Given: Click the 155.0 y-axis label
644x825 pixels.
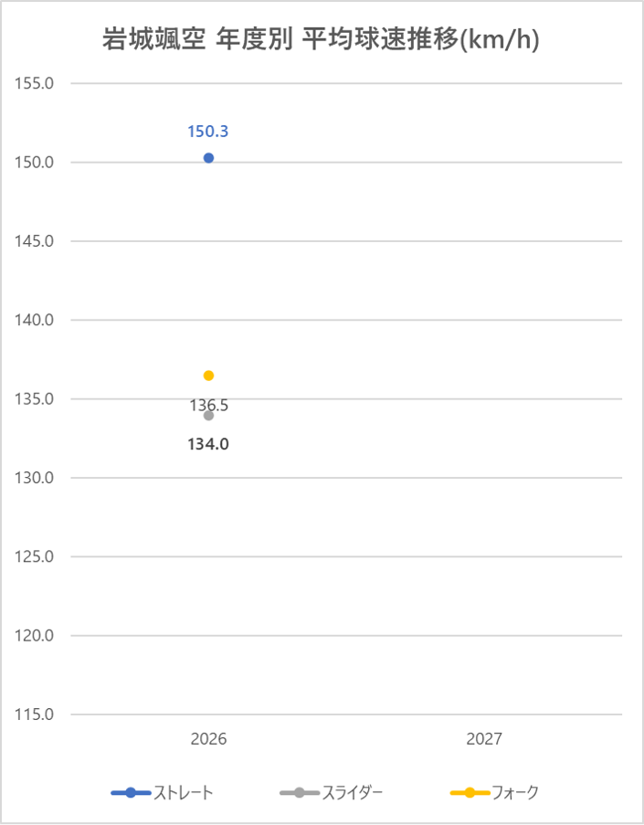Looking at the screenshot, I should pyautogui.click(x=36, y=84).
